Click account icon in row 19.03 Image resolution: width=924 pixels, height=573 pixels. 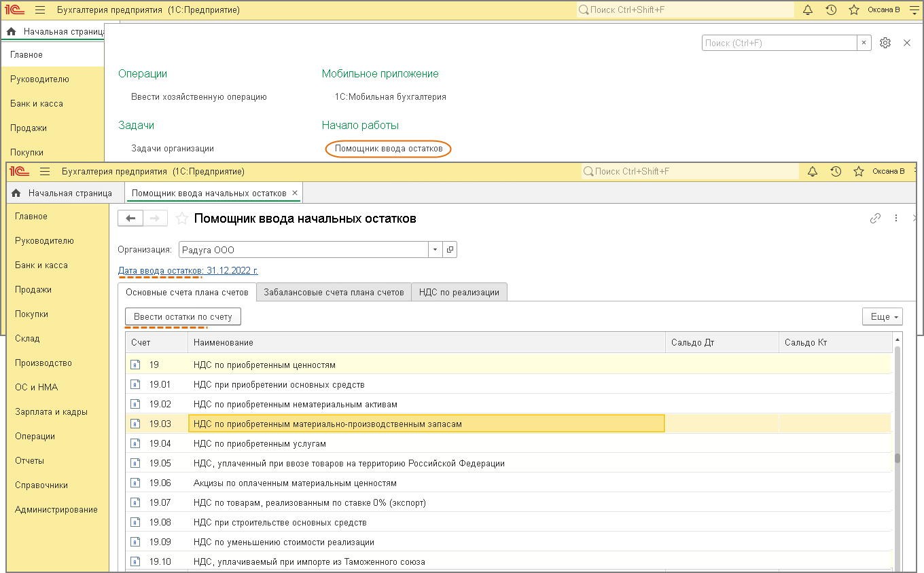tap(136, 424)
